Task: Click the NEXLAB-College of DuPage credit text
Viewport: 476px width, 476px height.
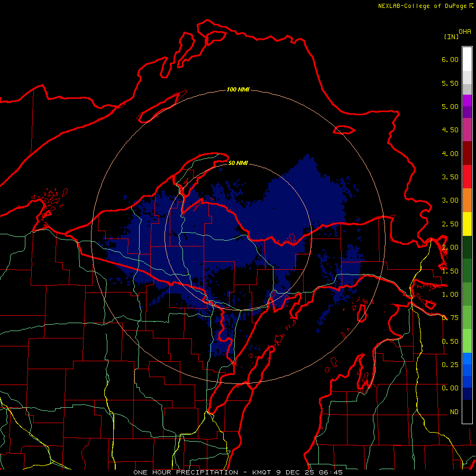Action: (422, 6)
